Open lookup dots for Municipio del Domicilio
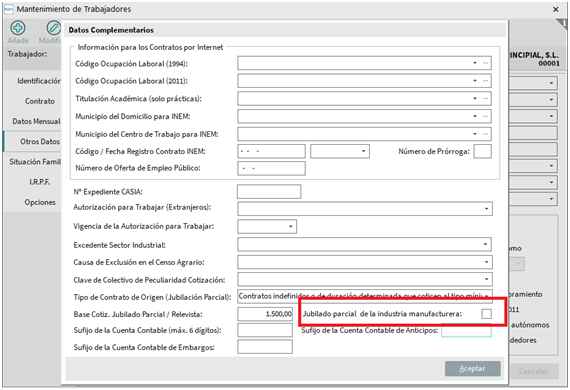 [485, 116]
